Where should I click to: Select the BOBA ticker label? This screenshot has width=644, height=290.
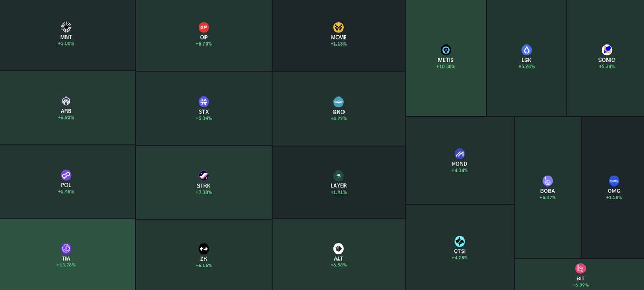[x=547, y=191]
